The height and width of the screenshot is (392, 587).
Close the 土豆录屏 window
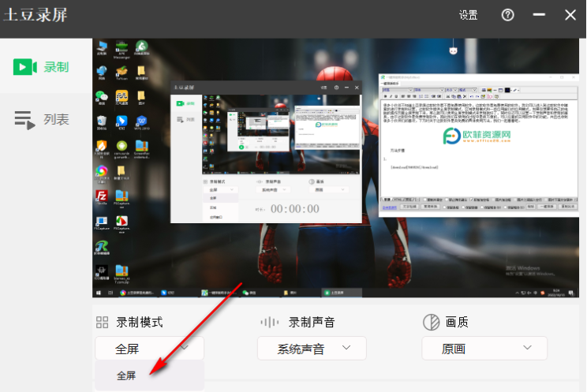pos(570,15)
